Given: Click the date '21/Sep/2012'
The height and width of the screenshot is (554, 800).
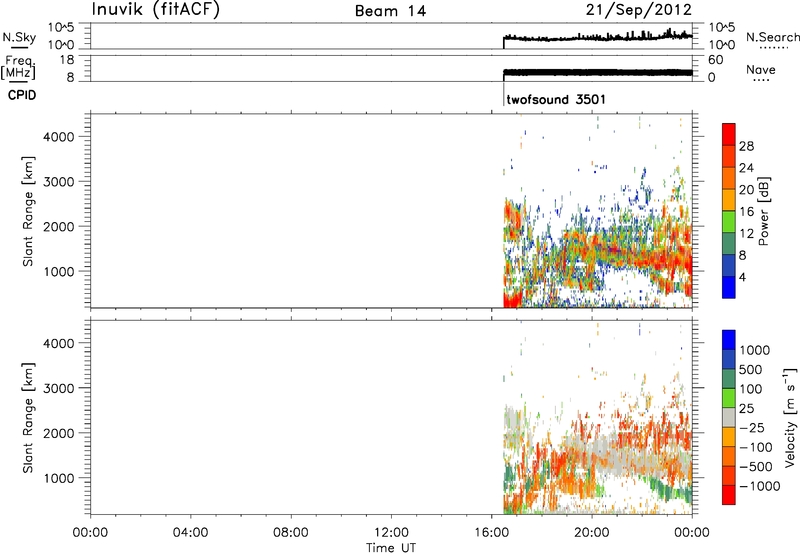Looking at the screenshot, I should 638,10.
